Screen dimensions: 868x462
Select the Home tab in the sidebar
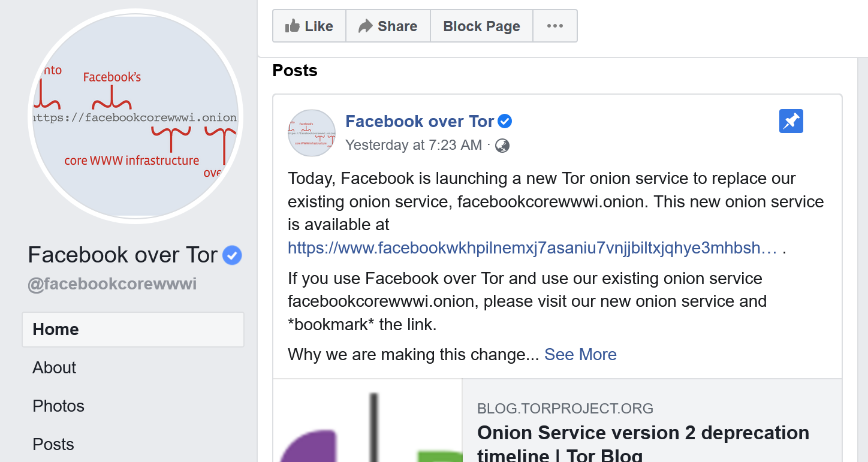click(x=55, y=329)
